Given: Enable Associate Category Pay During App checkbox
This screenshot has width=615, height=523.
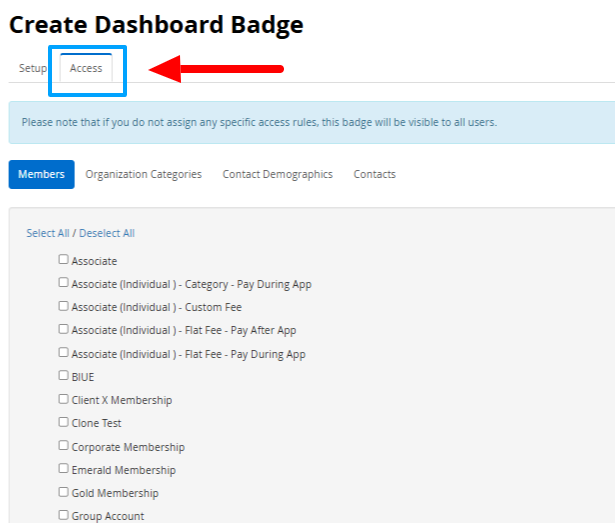Looking at the screenshot, I should [64, 283].
